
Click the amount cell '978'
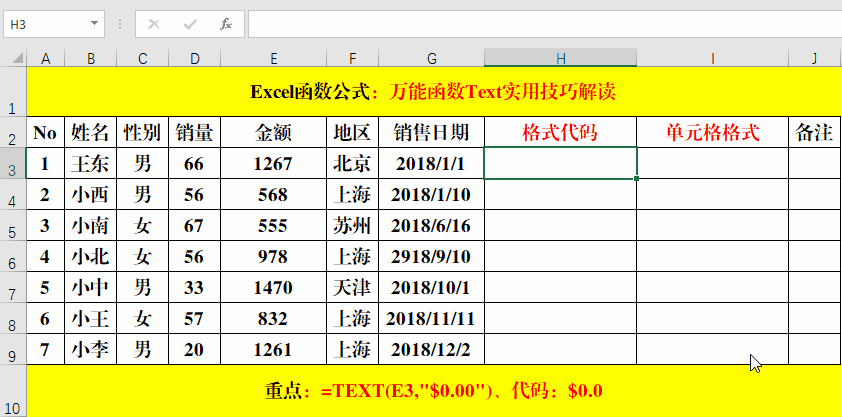[x=273, y=257]
